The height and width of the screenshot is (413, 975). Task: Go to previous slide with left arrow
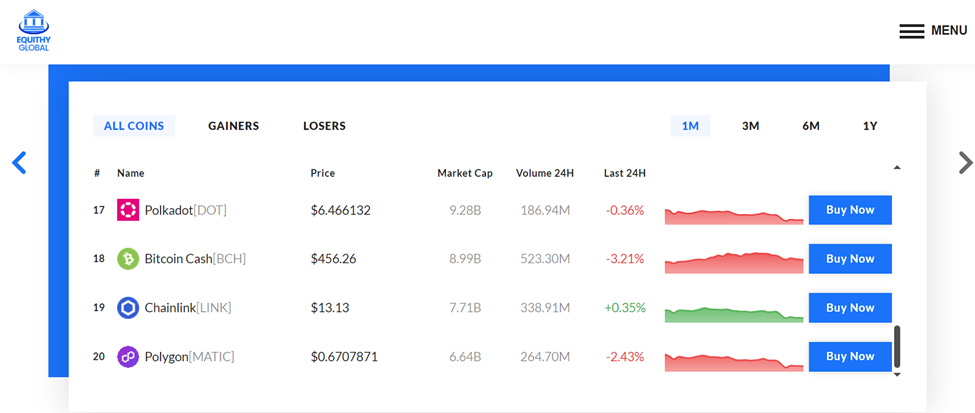pos(19,162)
